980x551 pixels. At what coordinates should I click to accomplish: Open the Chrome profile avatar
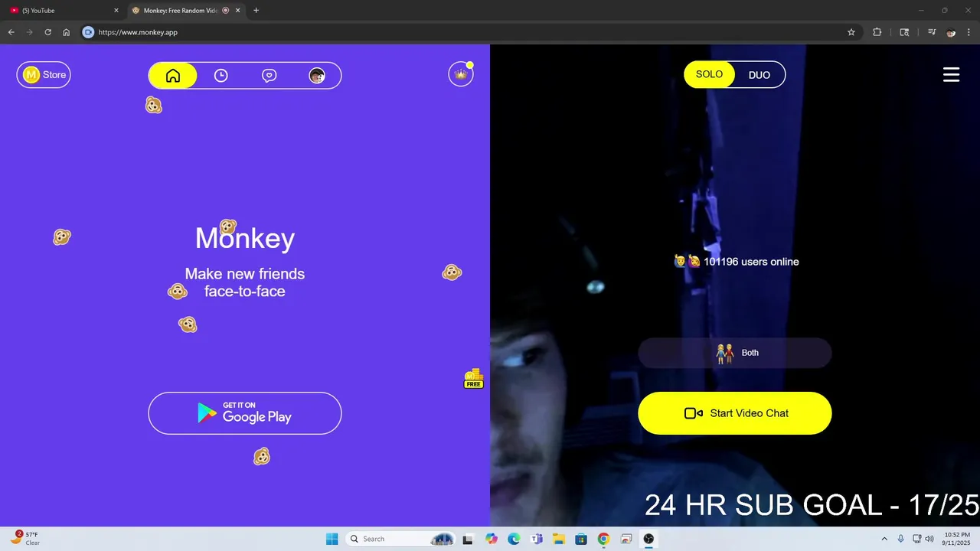[951, 32]
